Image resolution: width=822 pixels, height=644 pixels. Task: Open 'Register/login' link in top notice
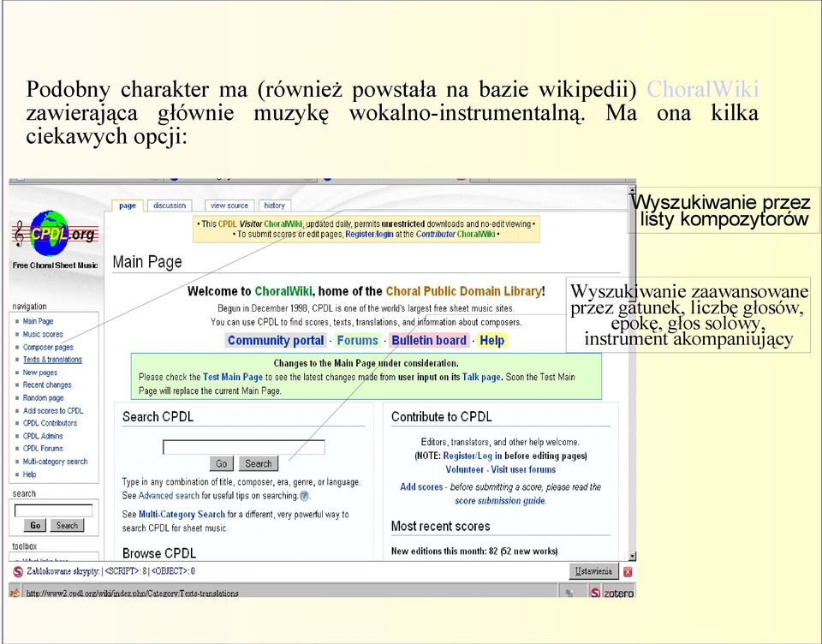pos(369,235)
